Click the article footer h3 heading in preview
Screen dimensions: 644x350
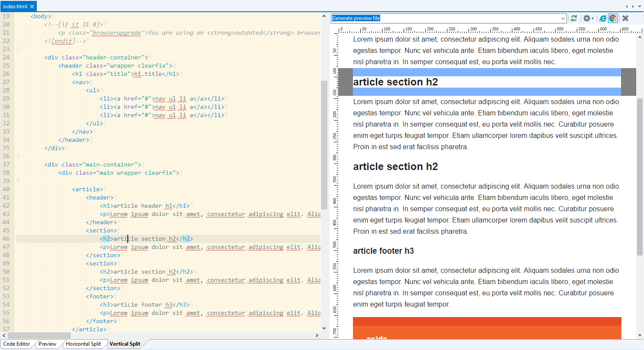pyautogui.click(x=383, y=251)
